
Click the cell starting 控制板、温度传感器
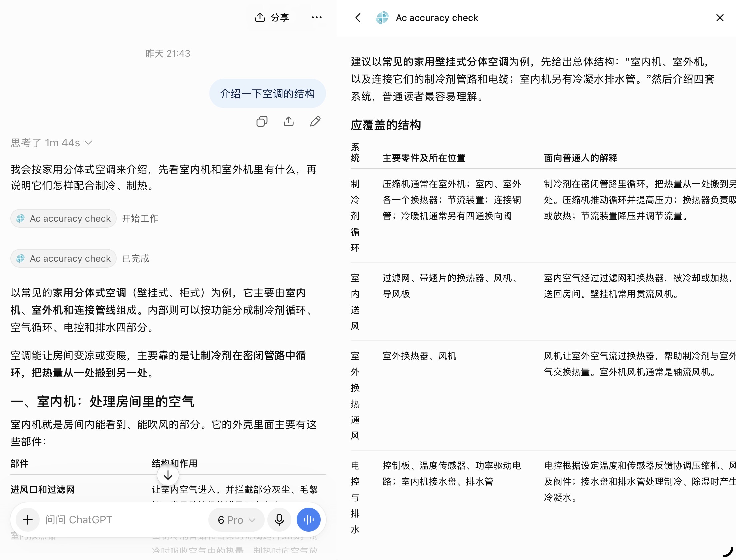click(x=452, y=474)
